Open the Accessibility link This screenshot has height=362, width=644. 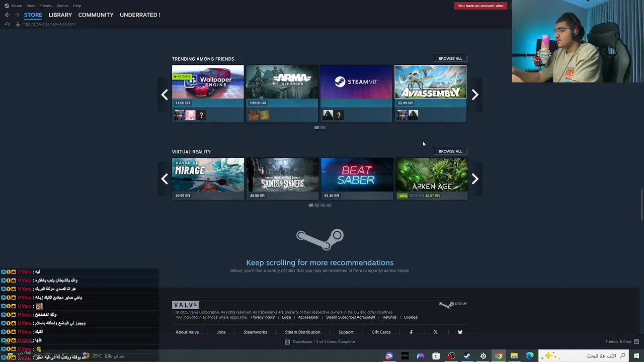(308, 317)
